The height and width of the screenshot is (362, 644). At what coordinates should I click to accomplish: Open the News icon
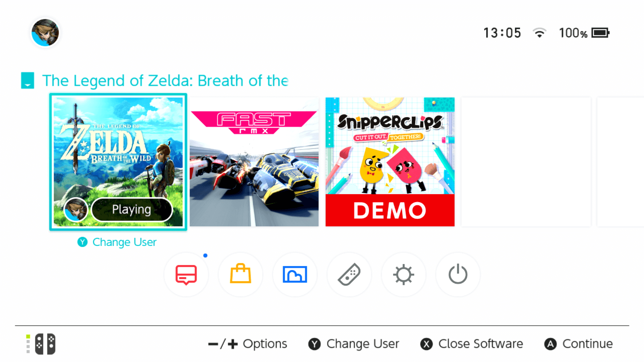point(186,275)
